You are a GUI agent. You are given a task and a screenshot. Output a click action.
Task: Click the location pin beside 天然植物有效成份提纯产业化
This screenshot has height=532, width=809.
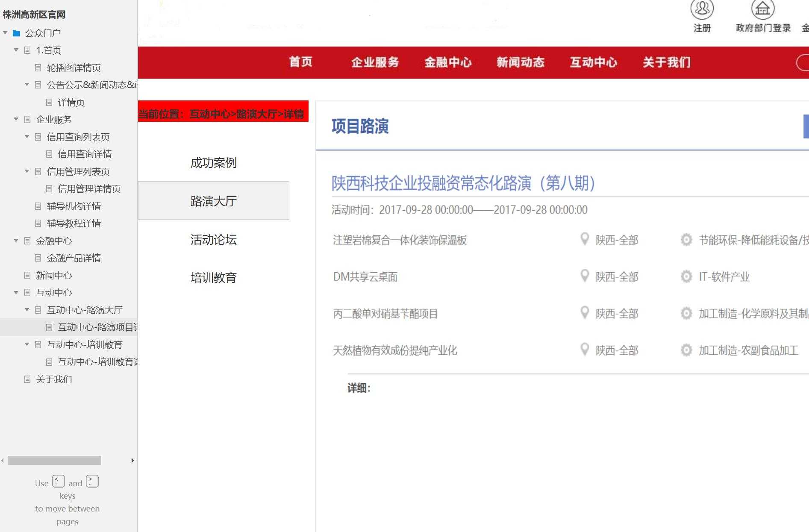point(585,350)
